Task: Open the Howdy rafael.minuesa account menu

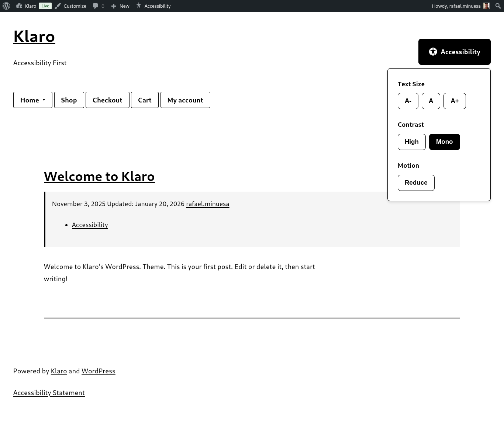Action: click(x=456, y=6)
